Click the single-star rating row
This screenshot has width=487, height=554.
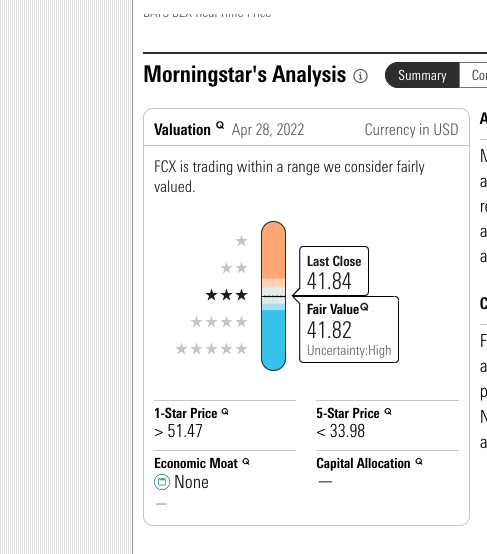(x=241, y=241)
